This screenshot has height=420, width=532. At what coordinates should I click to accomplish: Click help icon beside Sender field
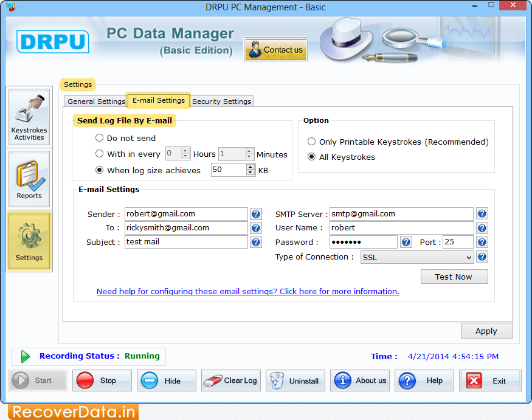point(256,214)
